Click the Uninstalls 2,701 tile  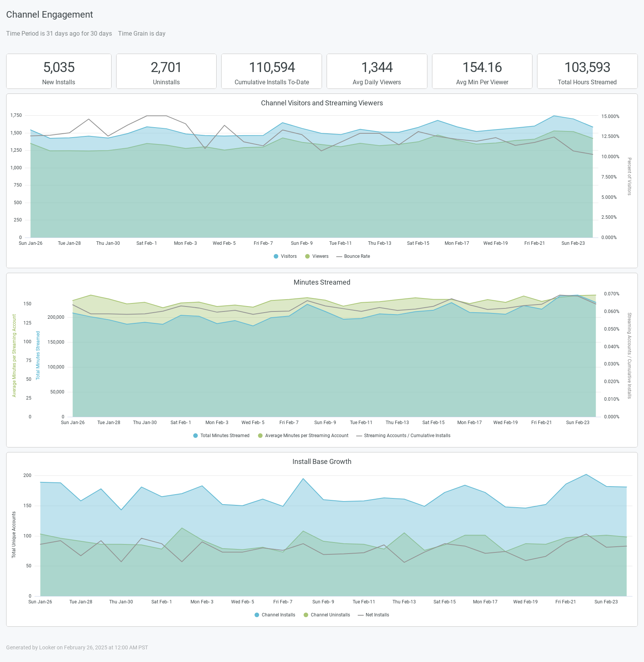(166, 71)
